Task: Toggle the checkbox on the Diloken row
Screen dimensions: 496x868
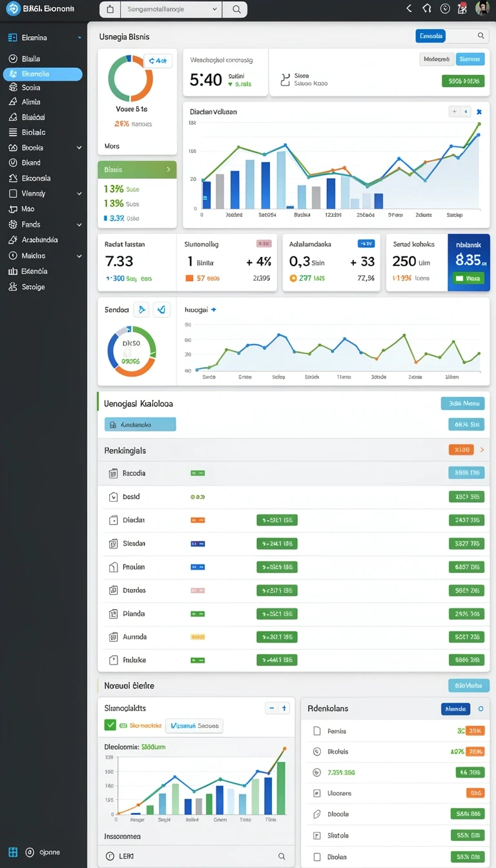Action: pos(316,857)
